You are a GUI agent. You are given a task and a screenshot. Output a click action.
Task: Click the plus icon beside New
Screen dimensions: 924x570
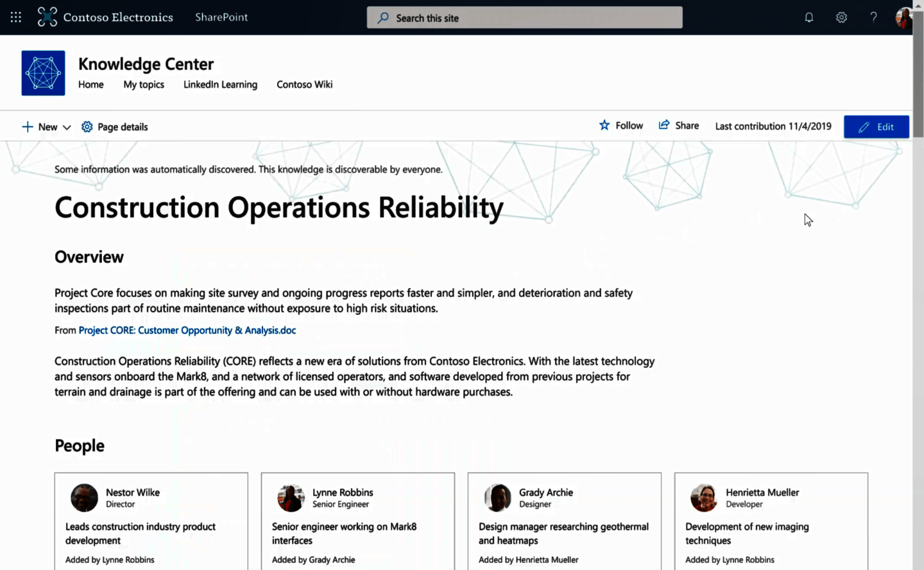(x=28, y=127)
